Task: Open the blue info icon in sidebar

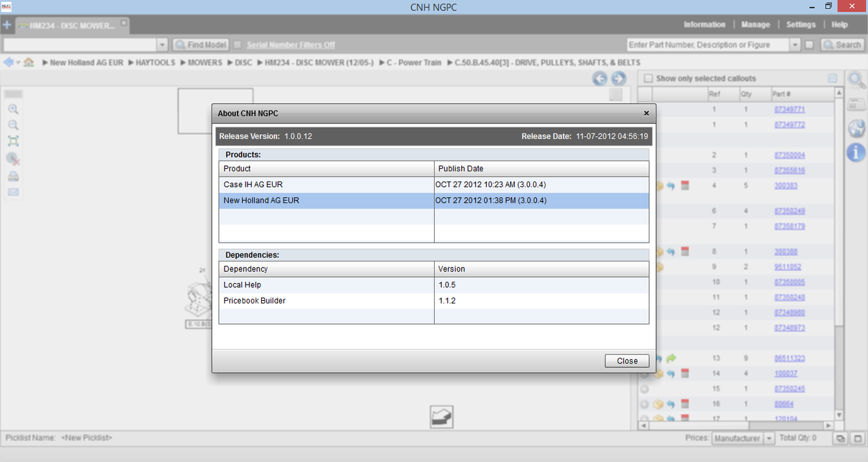Action: (856, 152)
